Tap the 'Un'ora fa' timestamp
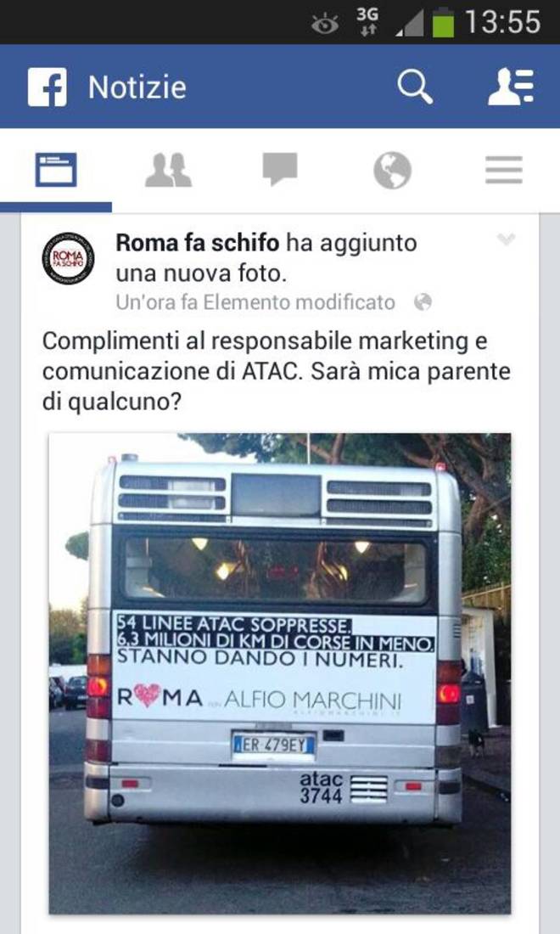560x934 pixels. pos(156,302)
